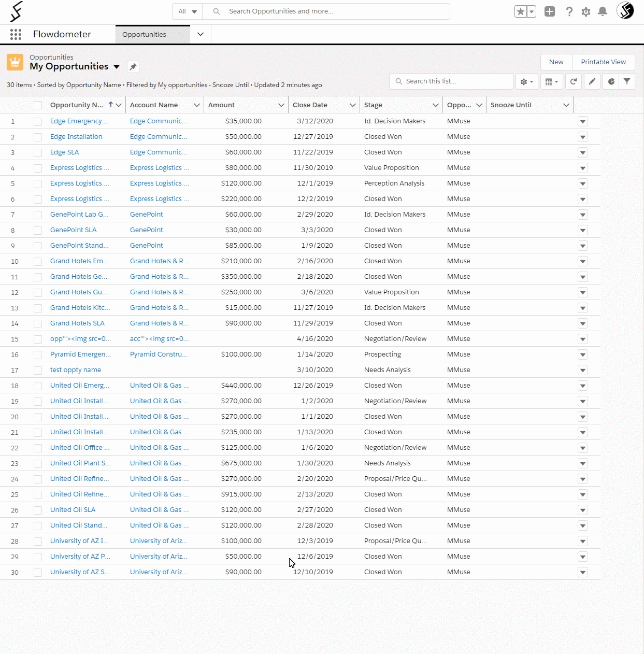
Task: Open row actions for test oppty name row
Action: point(583,370)
